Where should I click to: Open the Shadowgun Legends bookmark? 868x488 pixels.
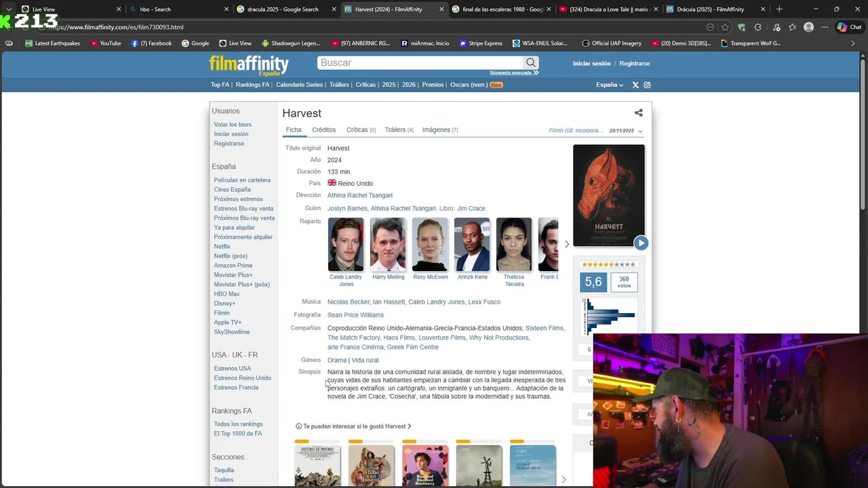[290, 43]
